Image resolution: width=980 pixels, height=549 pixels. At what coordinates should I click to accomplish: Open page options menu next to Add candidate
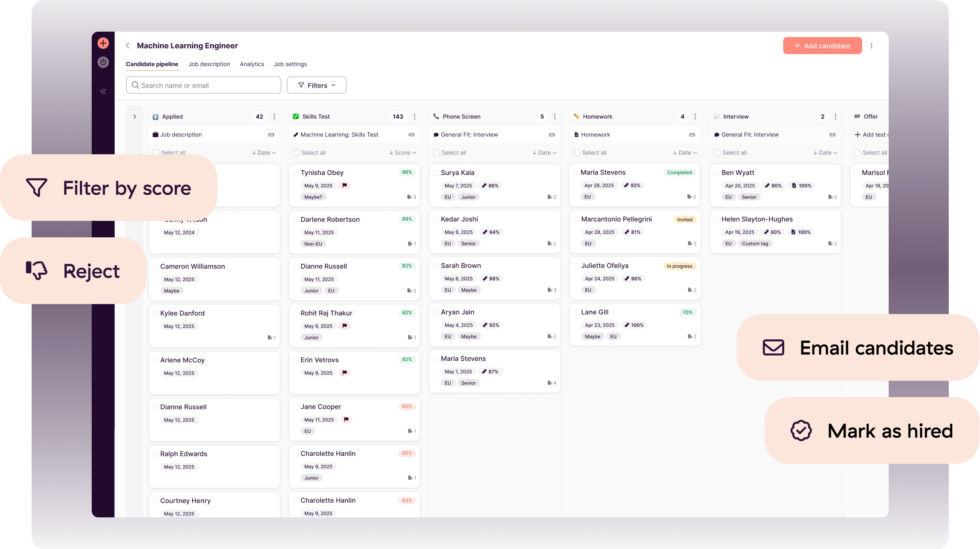872,46
